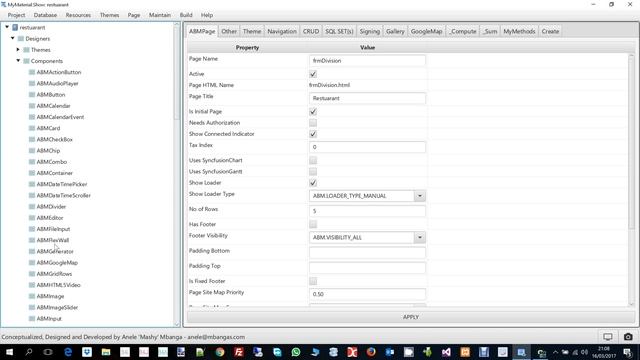Enable the Has Footer checkbox
The height and width of the screenshot is (360, 640).
tap(313, 224)
